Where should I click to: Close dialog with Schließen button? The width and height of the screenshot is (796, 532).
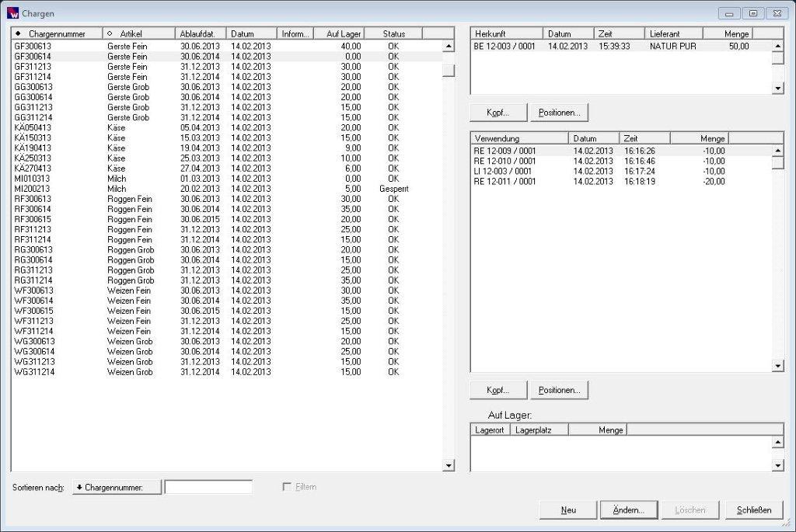tap(754, 510)
